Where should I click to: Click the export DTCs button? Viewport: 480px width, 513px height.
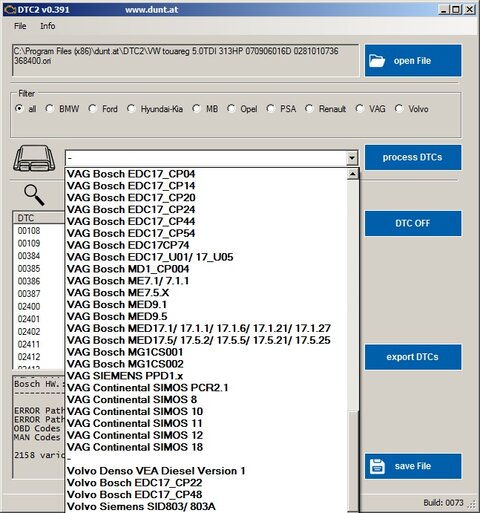[x=413, y=357]
